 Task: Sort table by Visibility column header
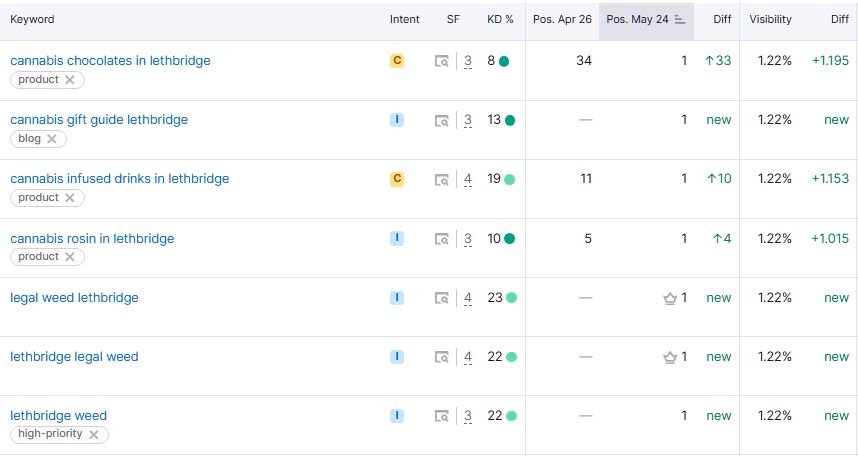(770, 19)
